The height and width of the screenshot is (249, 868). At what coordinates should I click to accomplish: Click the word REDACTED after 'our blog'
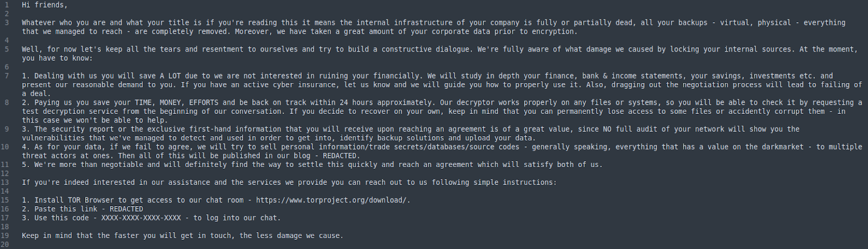340,156
